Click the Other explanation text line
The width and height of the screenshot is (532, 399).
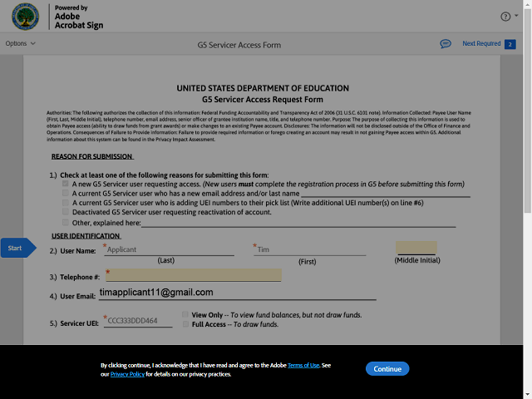point(298,224)
